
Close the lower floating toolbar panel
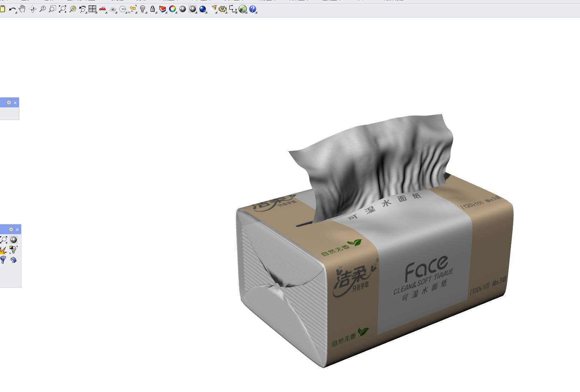pyautogui.click(x=17, y=229)
